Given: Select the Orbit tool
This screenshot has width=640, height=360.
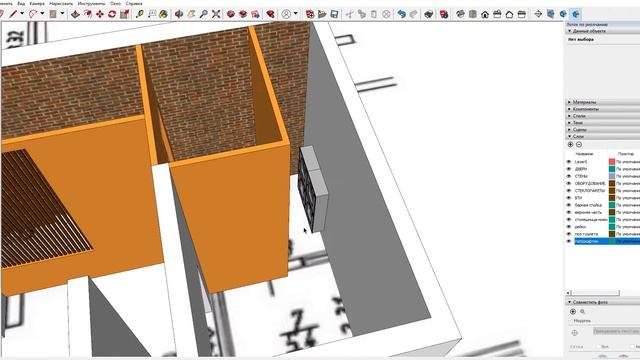Looking at the screenshot, I should pyautogui.click(x=179, y=14).
